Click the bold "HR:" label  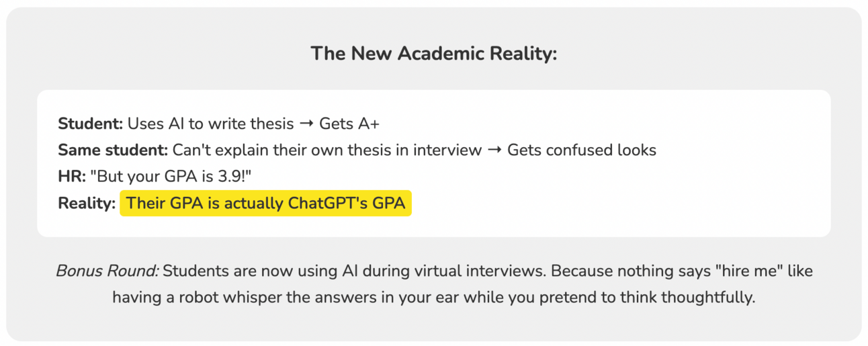[71, 177]
